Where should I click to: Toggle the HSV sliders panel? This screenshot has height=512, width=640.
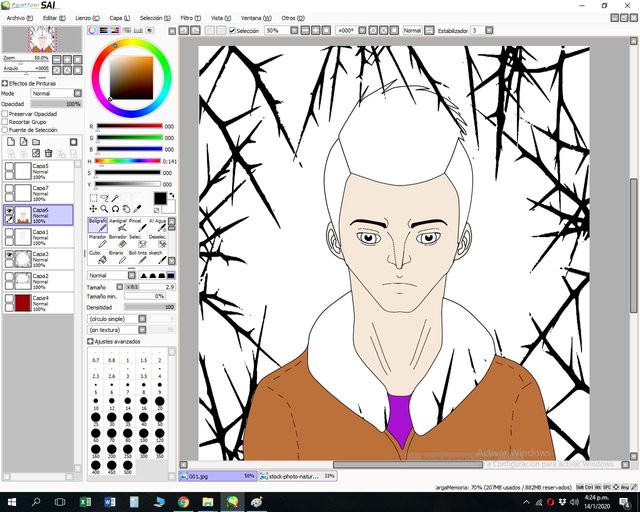[116, 30]
